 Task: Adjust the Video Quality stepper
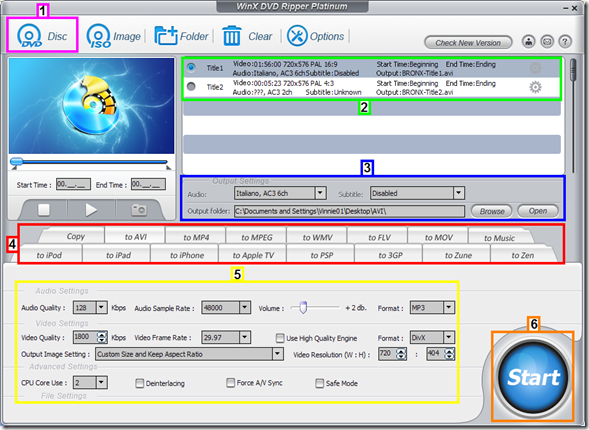[x=102, y=337]
